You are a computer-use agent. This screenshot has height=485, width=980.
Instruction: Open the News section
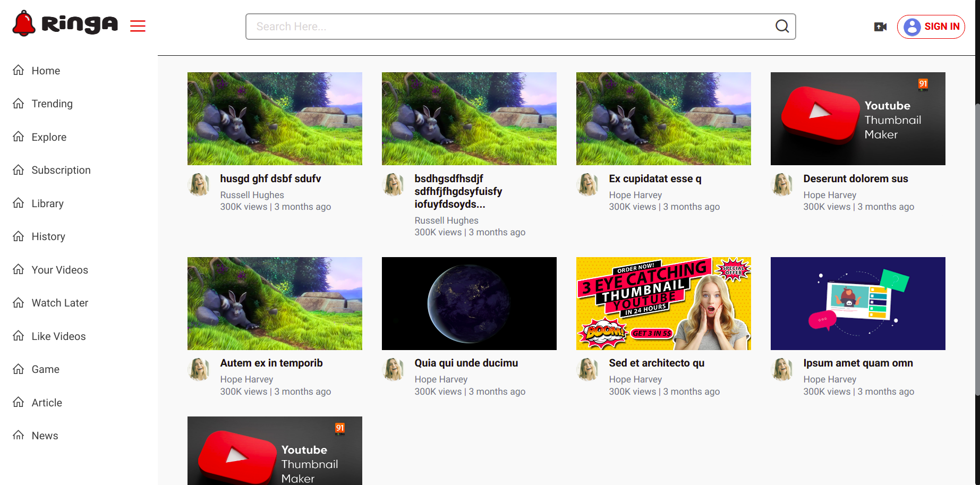click(45, 436)
